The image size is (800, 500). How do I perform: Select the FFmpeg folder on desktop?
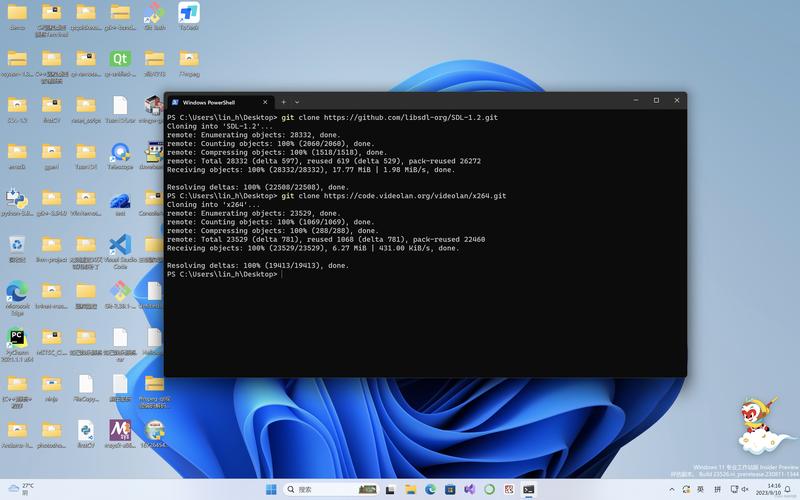click(189, 63)
